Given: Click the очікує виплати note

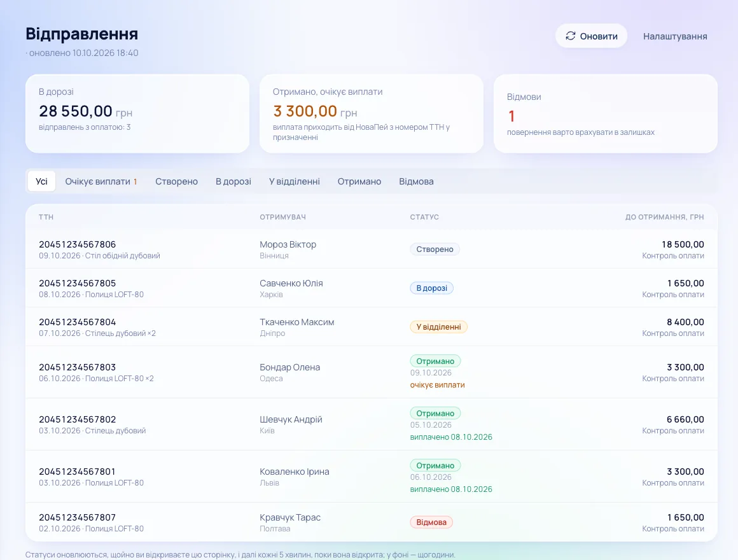Looking at the screenshot, I should click(x=437, y=384).
